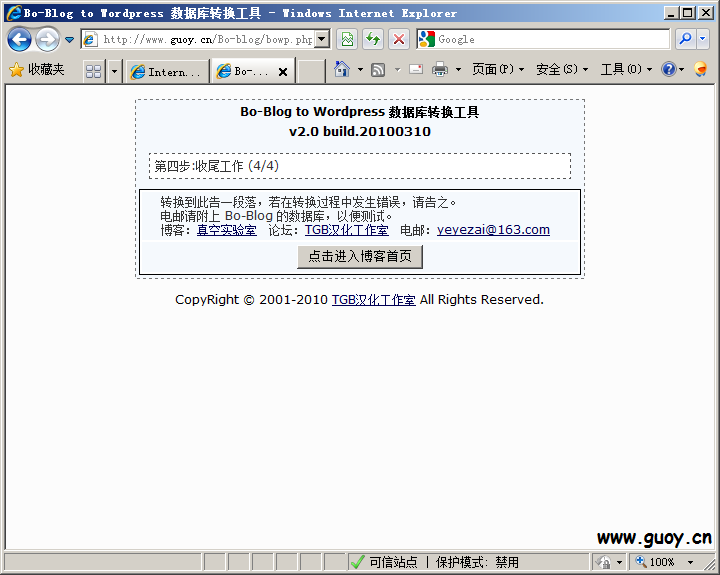Open the footer TGB汉化工作室 copyright link
Image resolution: width=720 pixels, height=575 pixels.
pyautogui.click(x=374, y=300)
